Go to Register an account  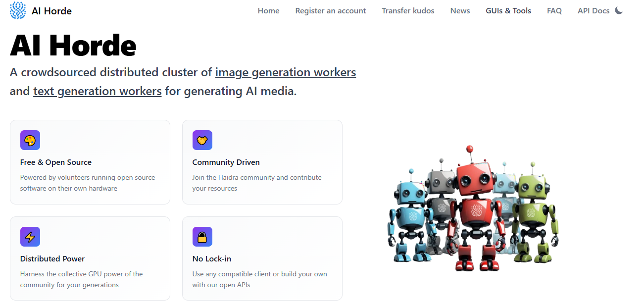[331, 11]
